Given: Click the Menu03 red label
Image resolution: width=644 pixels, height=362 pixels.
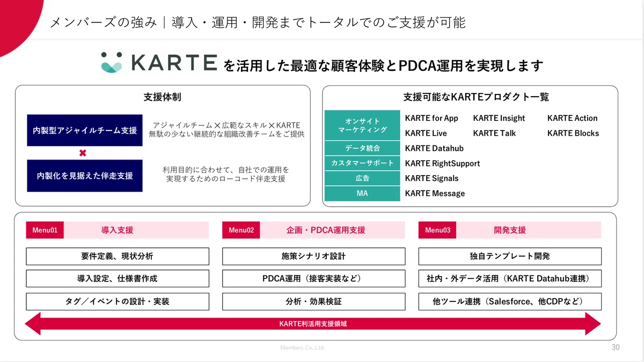Looking at the screenshot, I should (437, 230).
